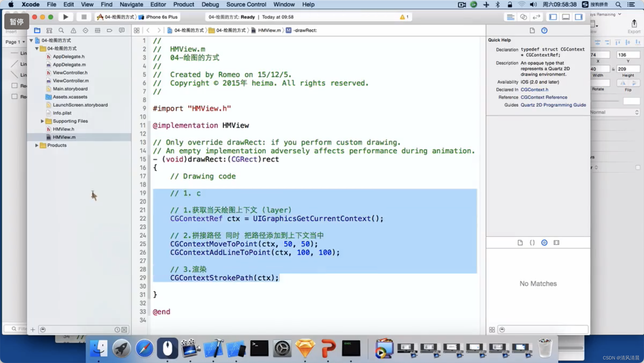Open the Navigate menu
The width and height of the screenshot is (644, 363).
pyautogui.click(x=131, y=4)
